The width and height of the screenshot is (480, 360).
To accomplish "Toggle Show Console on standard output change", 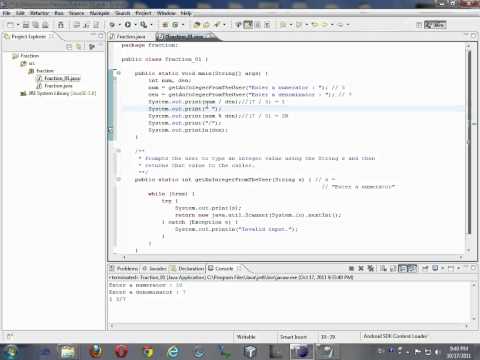I will [x=403, y=268].
